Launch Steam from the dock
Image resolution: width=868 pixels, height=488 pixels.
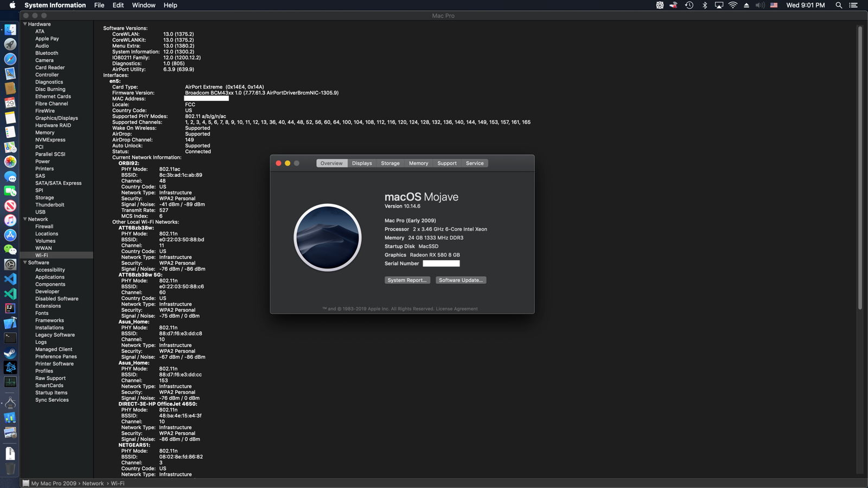(x=10, y=353)
